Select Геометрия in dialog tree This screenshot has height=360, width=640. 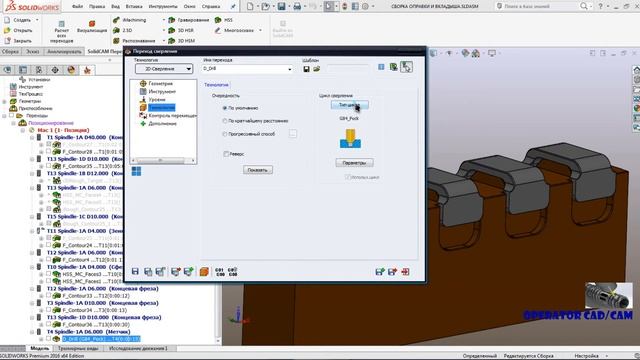tap(160, 83)
